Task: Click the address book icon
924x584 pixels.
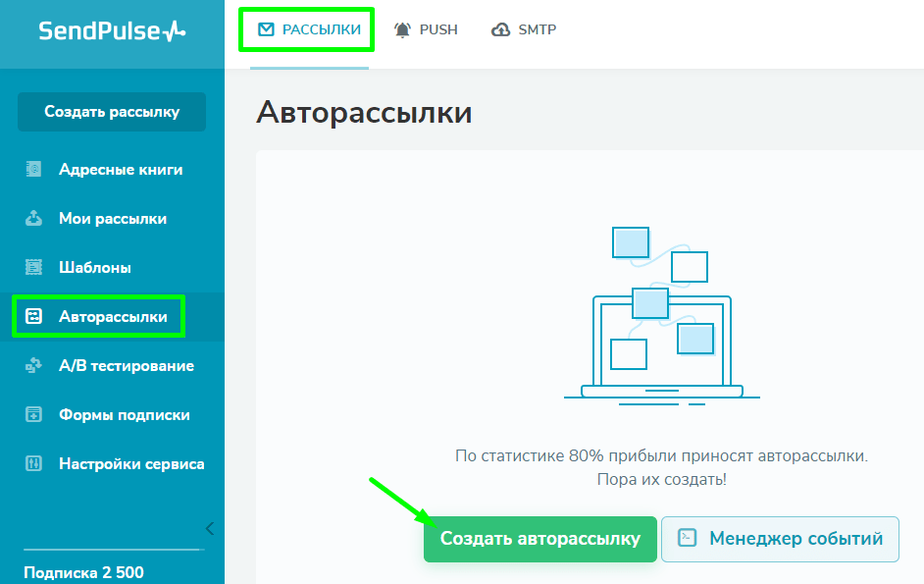Action: (x=33, y=169)
